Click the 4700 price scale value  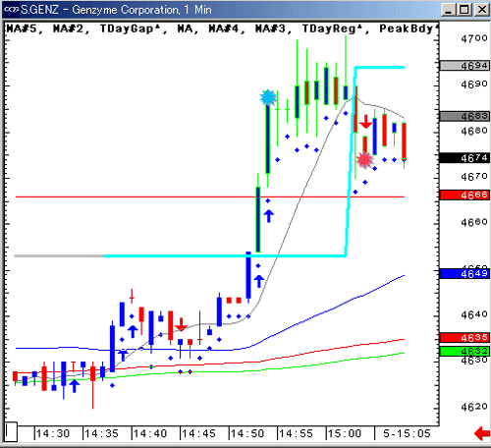474,38
